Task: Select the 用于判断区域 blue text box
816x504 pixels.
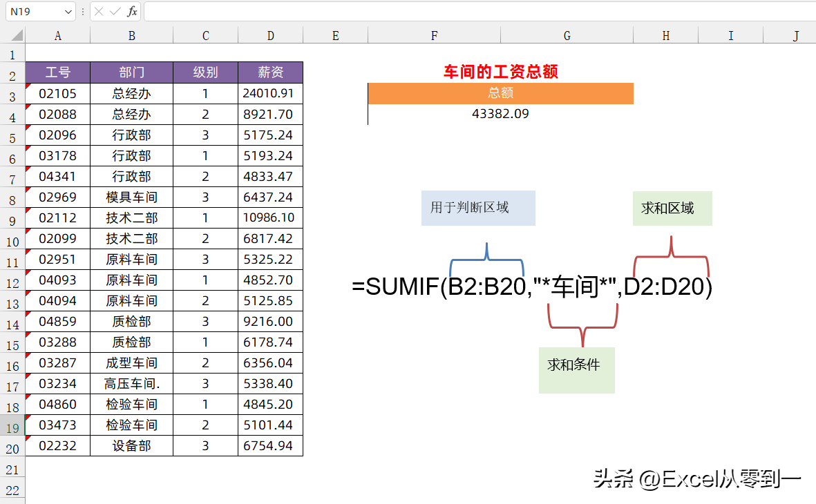Action: coord(478,208)
